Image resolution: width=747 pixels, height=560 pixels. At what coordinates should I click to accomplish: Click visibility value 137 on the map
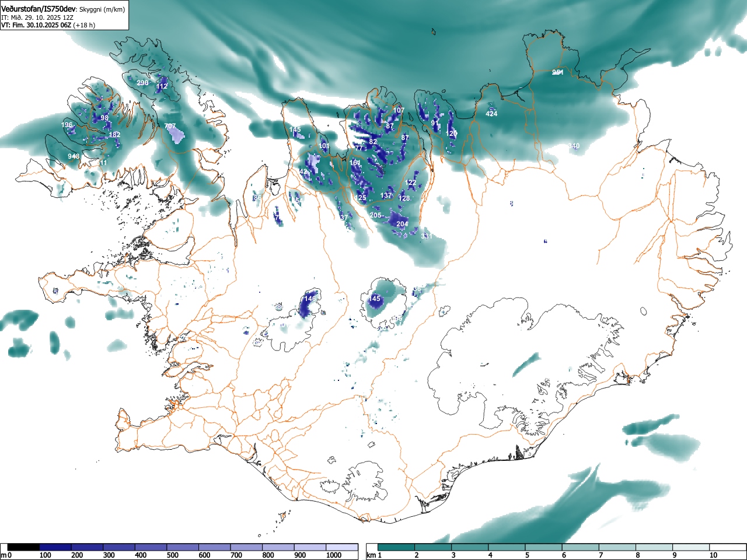pos(386,195)
